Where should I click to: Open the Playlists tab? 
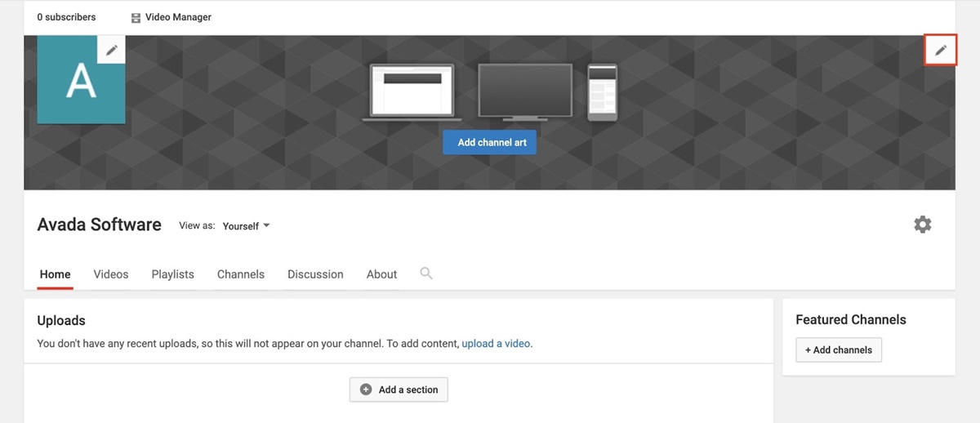click(173, 274)
